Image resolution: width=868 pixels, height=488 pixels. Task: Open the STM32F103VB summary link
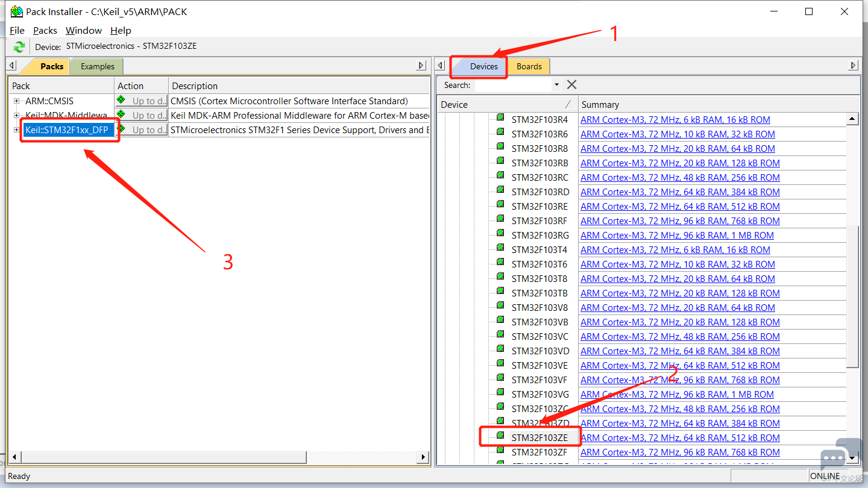point(680,322)
